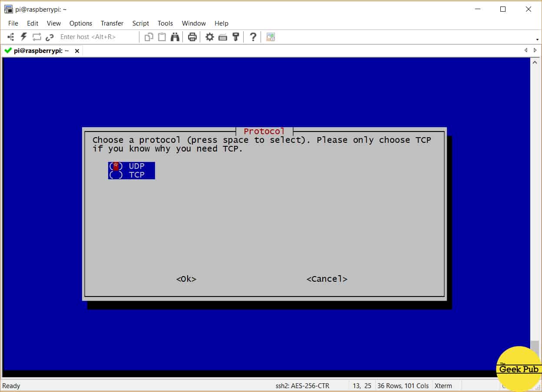
Task: Expand the toolbar overflow dropdown arrow
Action: point(538,40)
